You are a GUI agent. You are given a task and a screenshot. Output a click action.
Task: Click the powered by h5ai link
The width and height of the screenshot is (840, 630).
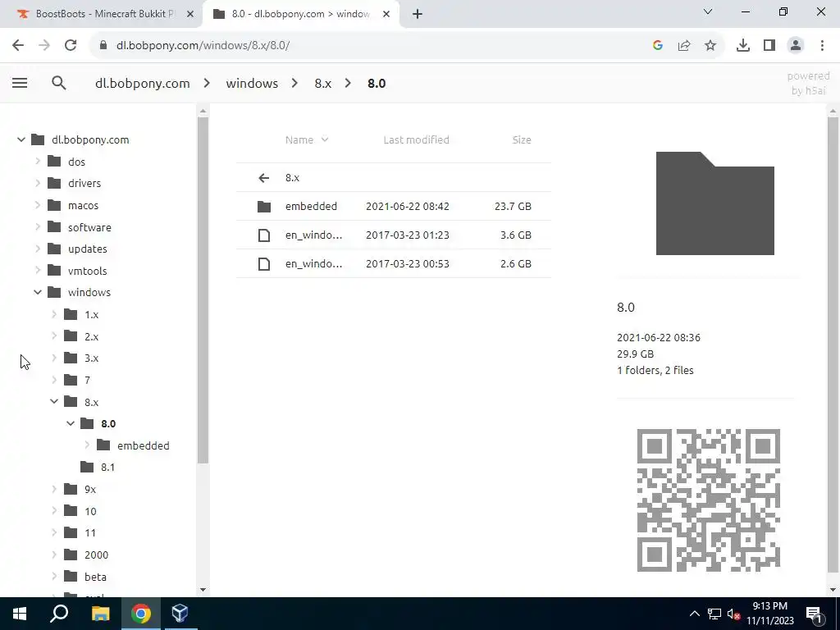808,83
